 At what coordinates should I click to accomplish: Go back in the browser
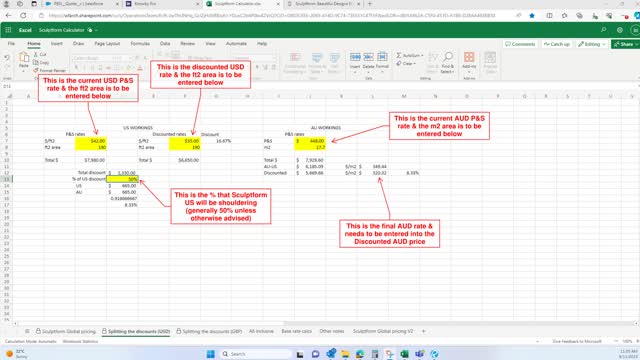tap(9, 16)
